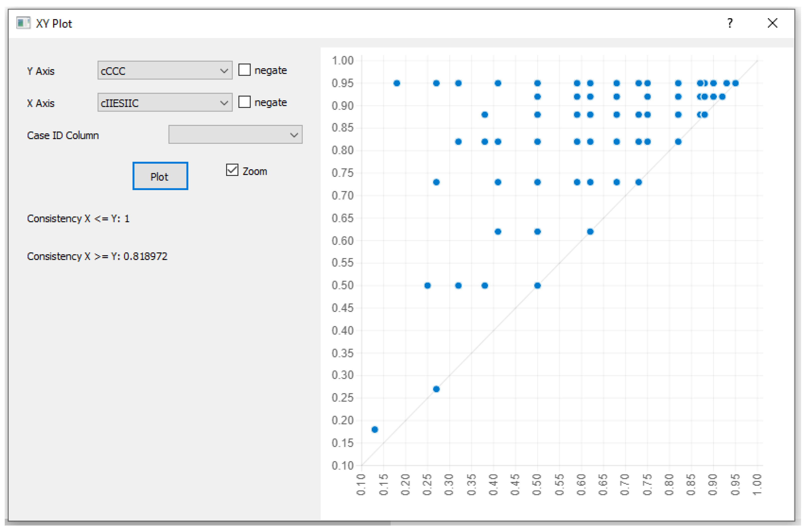Click the leftmost point on the 0.50 row
This screenshot has height=532, width=807.
pos(428,285)
